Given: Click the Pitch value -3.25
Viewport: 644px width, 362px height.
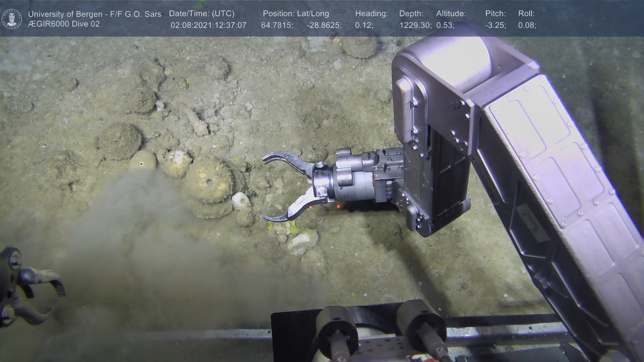Looking at the screenshot, I should 495,25.
